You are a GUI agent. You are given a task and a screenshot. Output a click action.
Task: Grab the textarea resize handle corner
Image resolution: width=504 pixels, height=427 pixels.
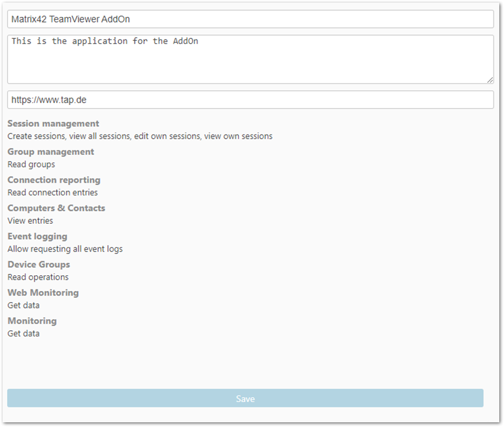pos(490,80)
